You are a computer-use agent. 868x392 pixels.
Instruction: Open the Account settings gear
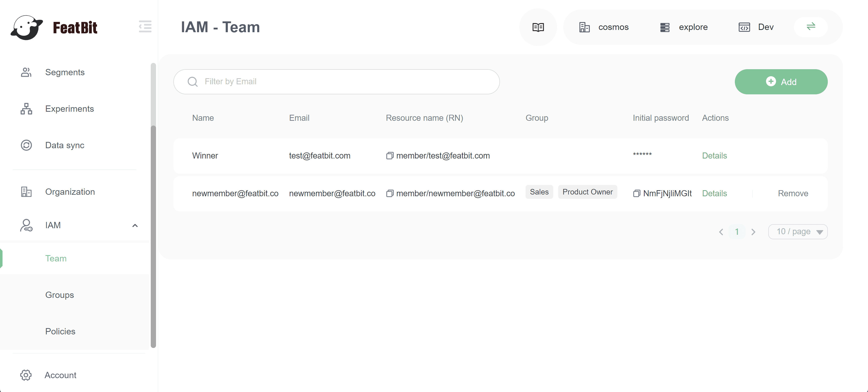(26, 375)
